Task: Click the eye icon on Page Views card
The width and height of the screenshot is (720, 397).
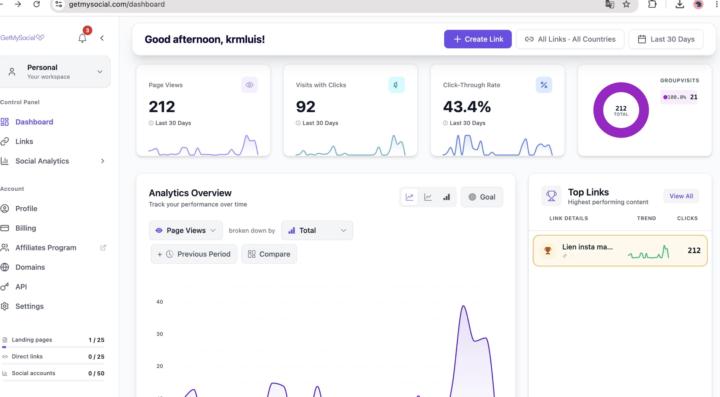Action: (249, 85)
